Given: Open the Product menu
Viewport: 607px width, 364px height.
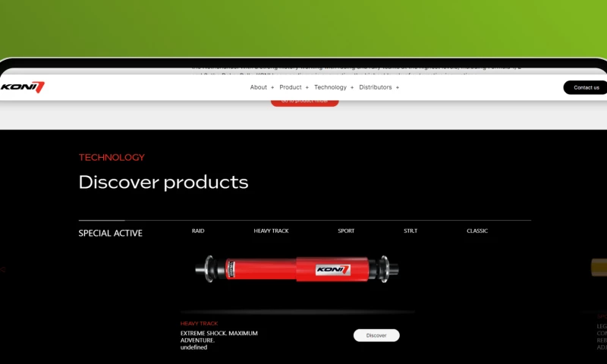Looking at the screenshot, I should click(x=291, y=87).
